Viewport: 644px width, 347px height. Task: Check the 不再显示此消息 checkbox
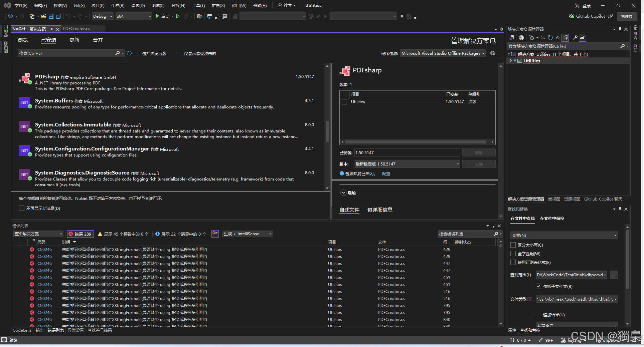pyautogui.click(x=22, y=208)
